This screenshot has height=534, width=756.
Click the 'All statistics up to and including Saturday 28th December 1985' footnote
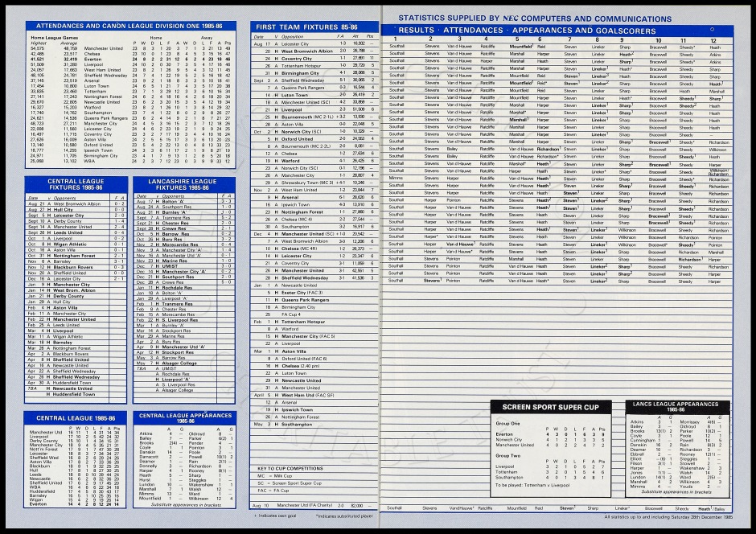pos(668,517)
